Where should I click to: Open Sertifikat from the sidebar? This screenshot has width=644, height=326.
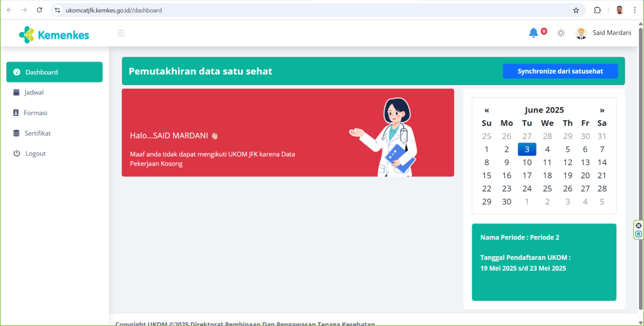tap(37, 133)
